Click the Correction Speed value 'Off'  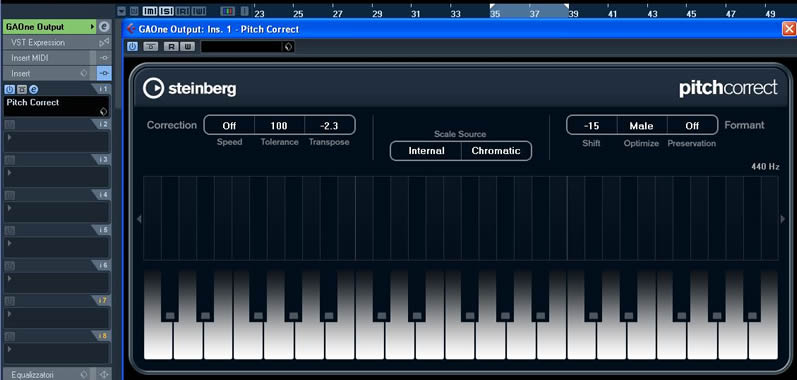pyautogui.click(x=229, y=125)
